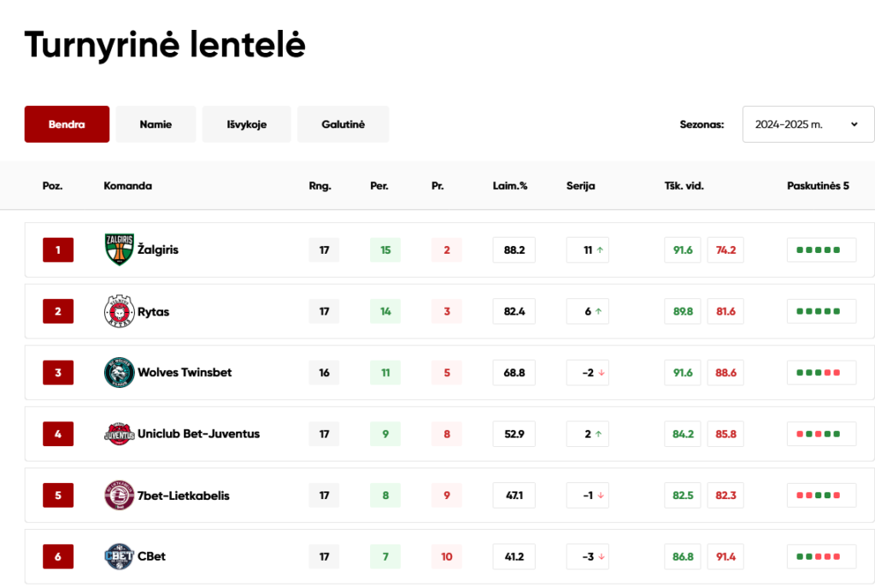Open the CBet team link
The image size is (875, 588).
tap(152, 556)
